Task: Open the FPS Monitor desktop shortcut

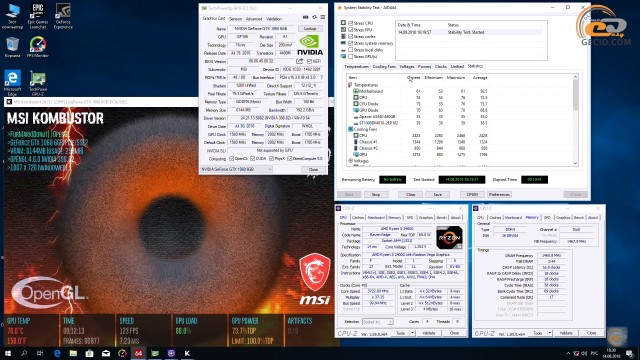Action: click(38, 47)
